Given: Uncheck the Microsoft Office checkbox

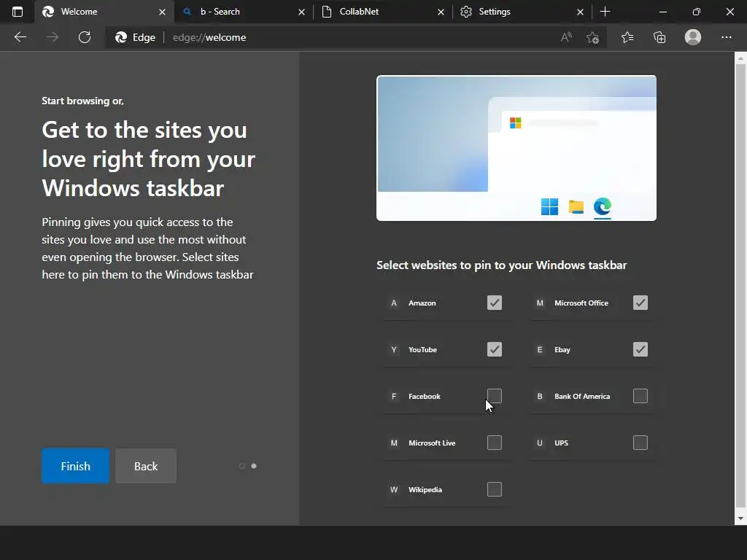Looking at the screenshot, I should [x=640, y=303].
